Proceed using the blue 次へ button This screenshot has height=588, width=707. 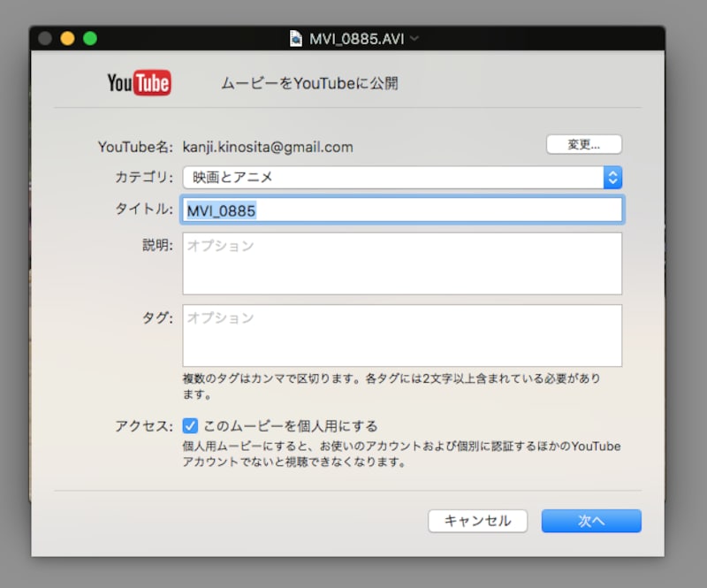click(x=590, y=521)
